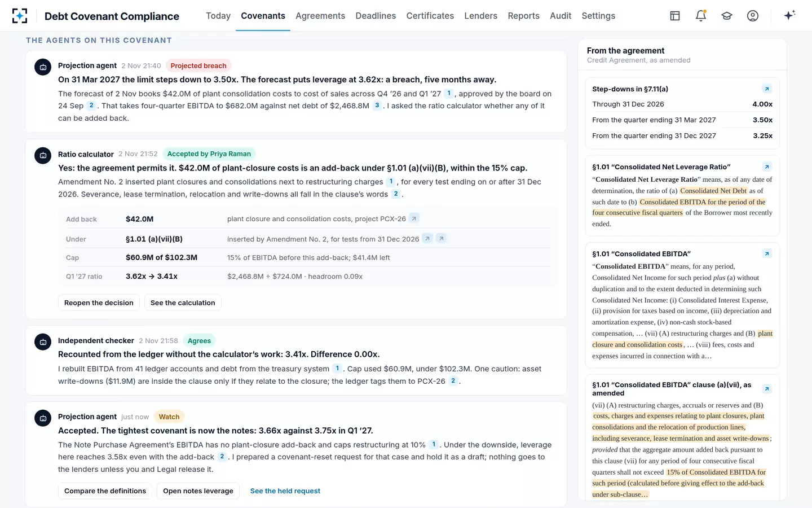Open the notifications bell icon

pos(701,16)
